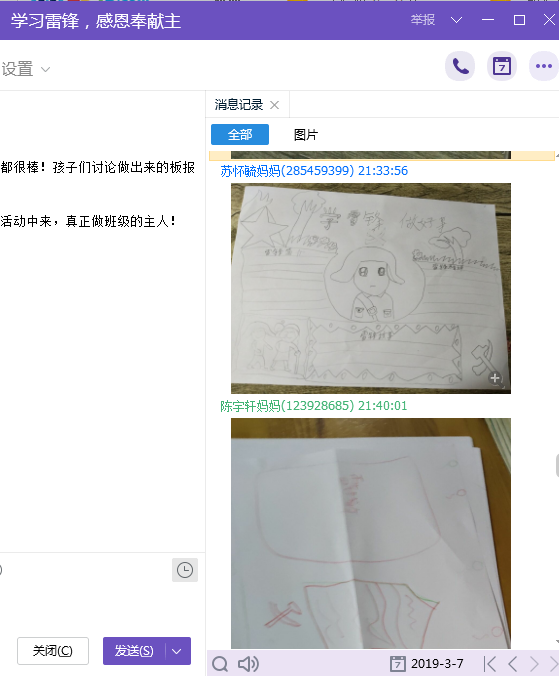559x676 pixels.
Task: Select the 全部 tab
Action: (240, 135)
